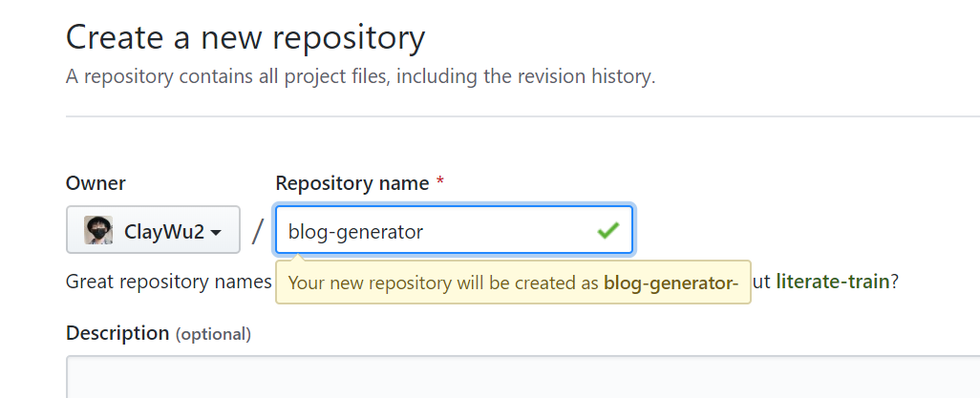Open the ClayWu2 owner selector
The width and height of the screenshot is (980, 398).
click(x=153, y=230)
